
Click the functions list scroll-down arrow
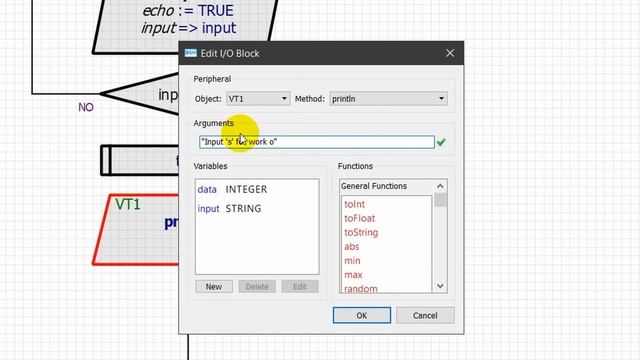[x=440, y=286]
